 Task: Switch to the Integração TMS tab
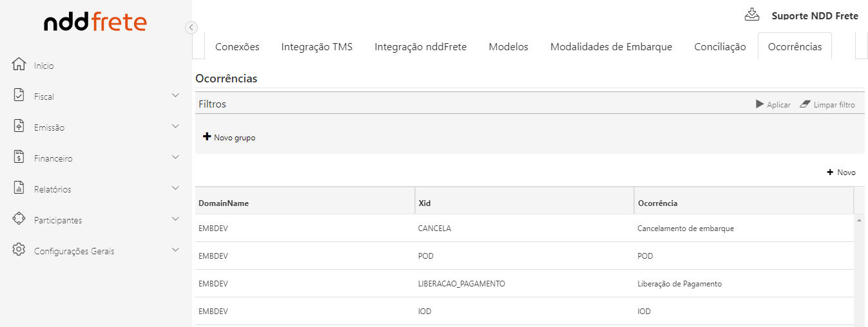point(316,46)
